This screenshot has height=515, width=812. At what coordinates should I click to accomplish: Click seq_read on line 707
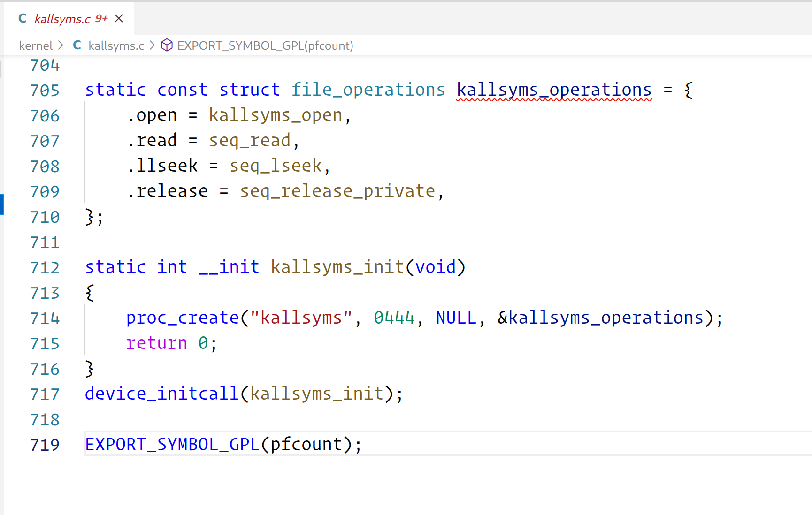pos(250,140)
